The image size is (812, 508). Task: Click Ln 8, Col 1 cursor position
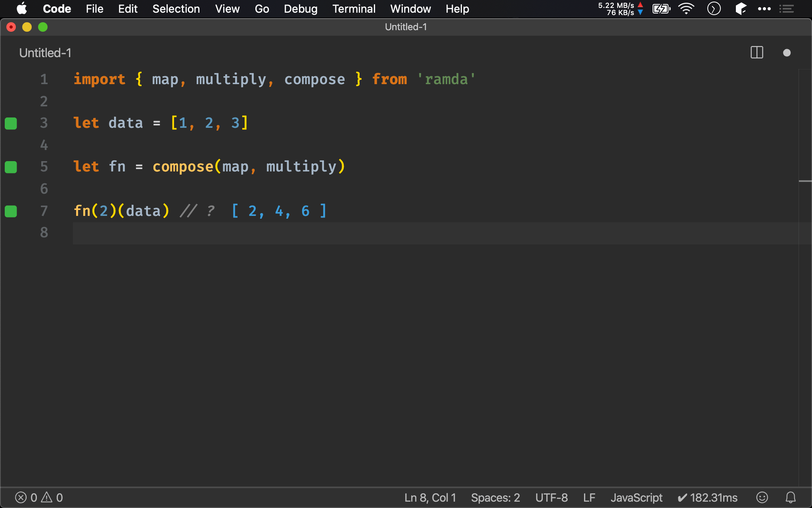pyautogui.click(x=430, y=498)
